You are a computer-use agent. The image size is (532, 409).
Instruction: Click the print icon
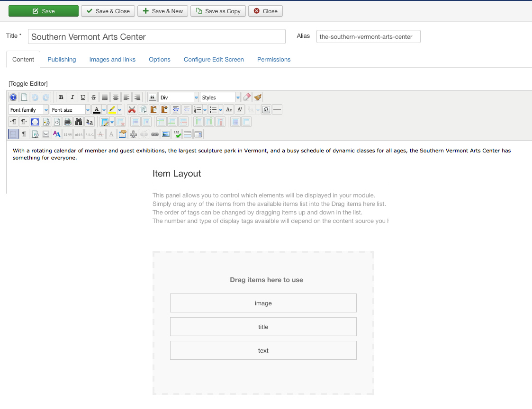(68, 122)
